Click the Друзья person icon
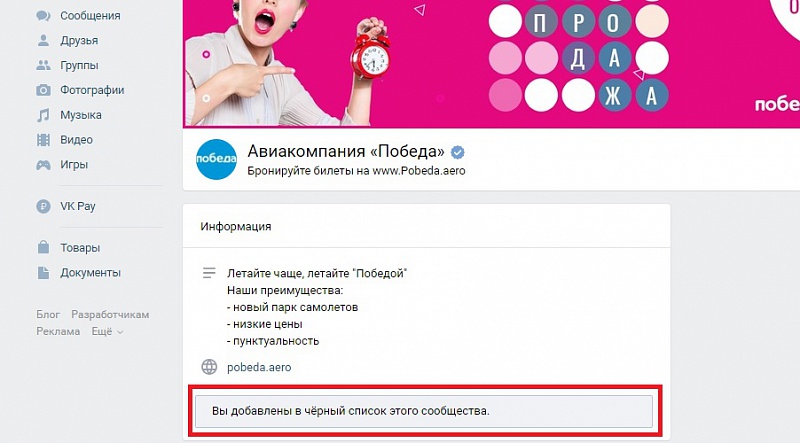 coord(43,40)
